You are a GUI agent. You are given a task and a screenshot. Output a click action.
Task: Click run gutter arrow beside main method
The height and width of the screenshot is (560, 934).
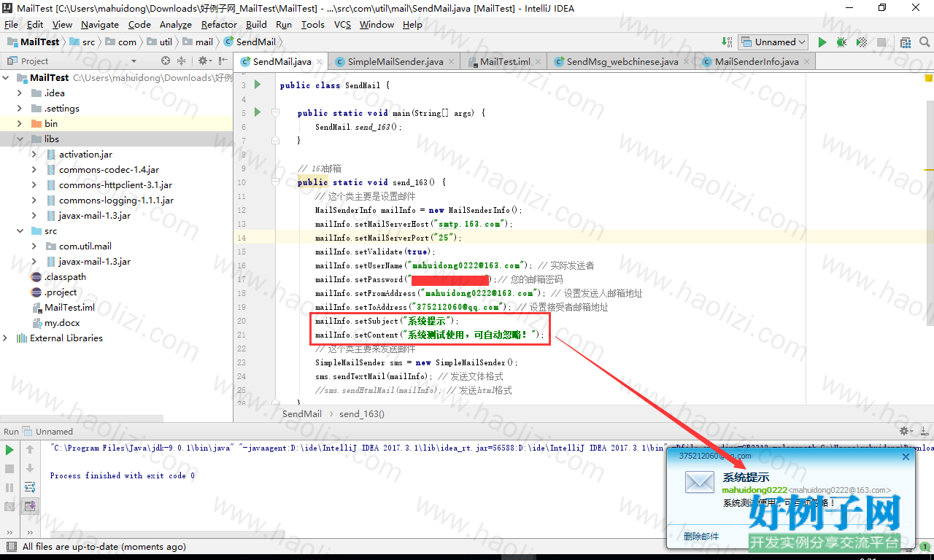coord(257,112)
